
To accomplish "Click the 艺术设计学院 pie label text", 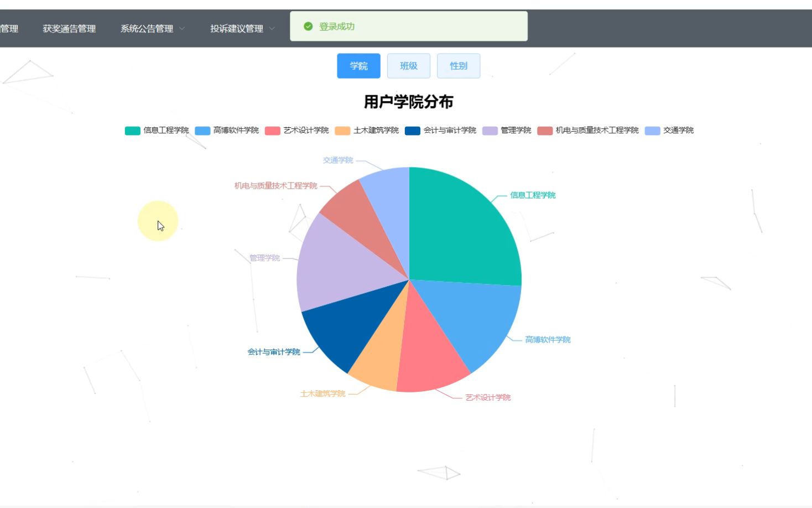I will pyautogui.click(x=488, y=398).
